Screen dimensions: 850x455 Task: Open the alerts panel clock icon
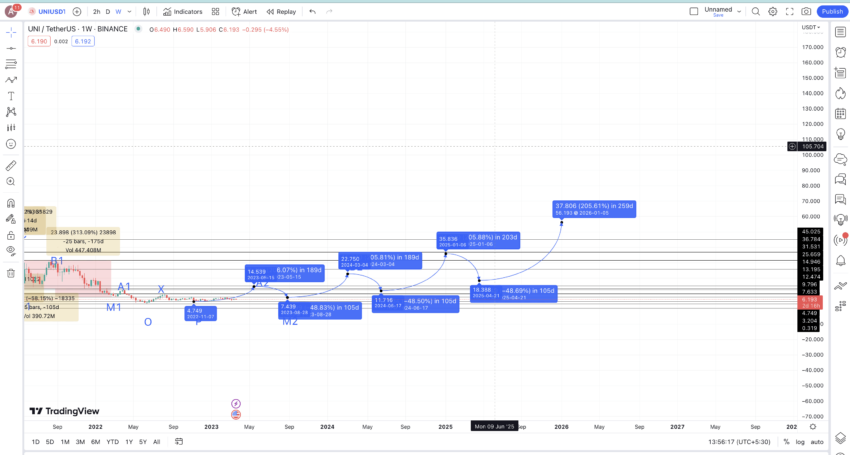pyautogui.click(x=840, y=53)
